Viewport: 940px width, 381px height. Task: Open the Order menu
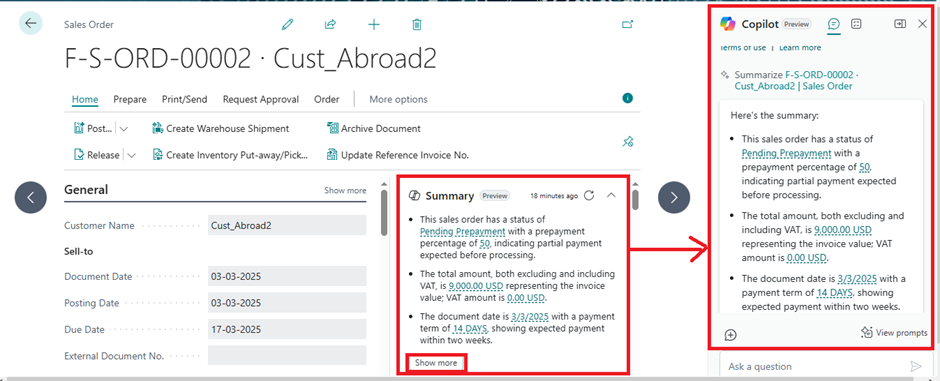[327, 99]
